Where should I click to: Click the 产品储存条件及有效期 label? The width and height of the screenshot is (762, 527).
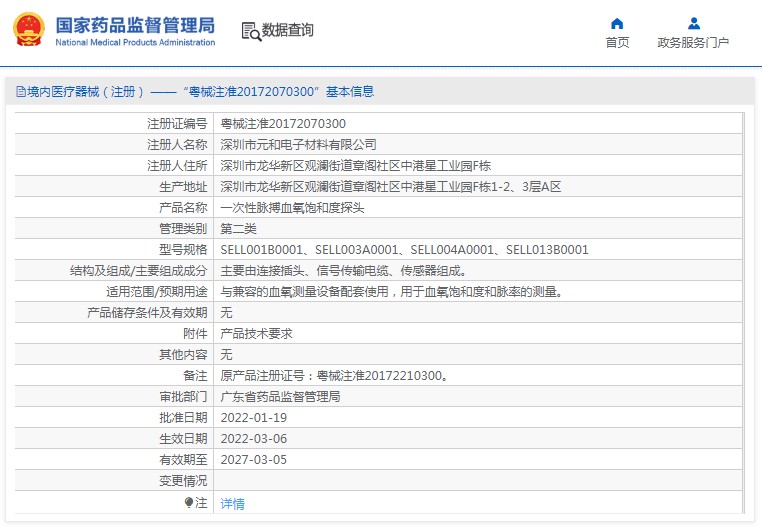(x=147, y=313)
